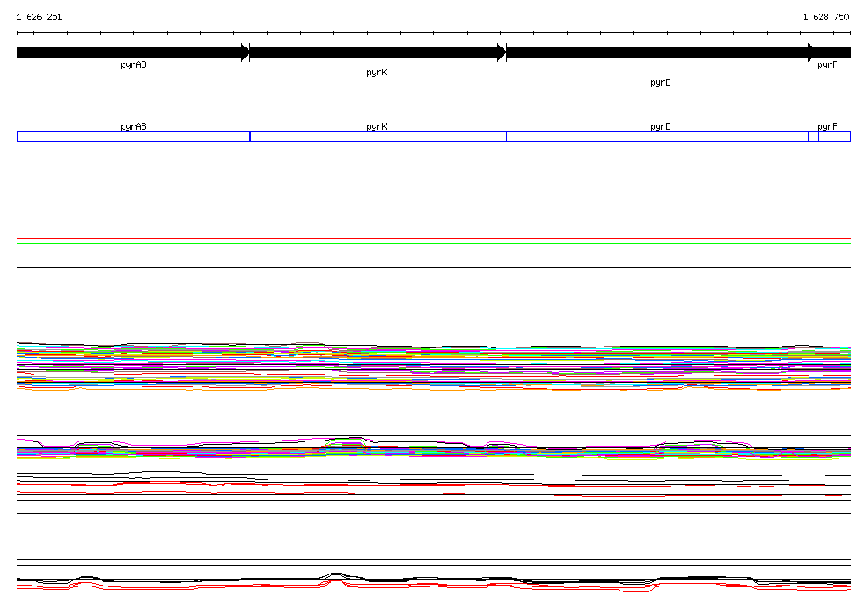Click the pyrD label under black arrow
The height and width of the screenshot is (605, 868).
(660, 82)
